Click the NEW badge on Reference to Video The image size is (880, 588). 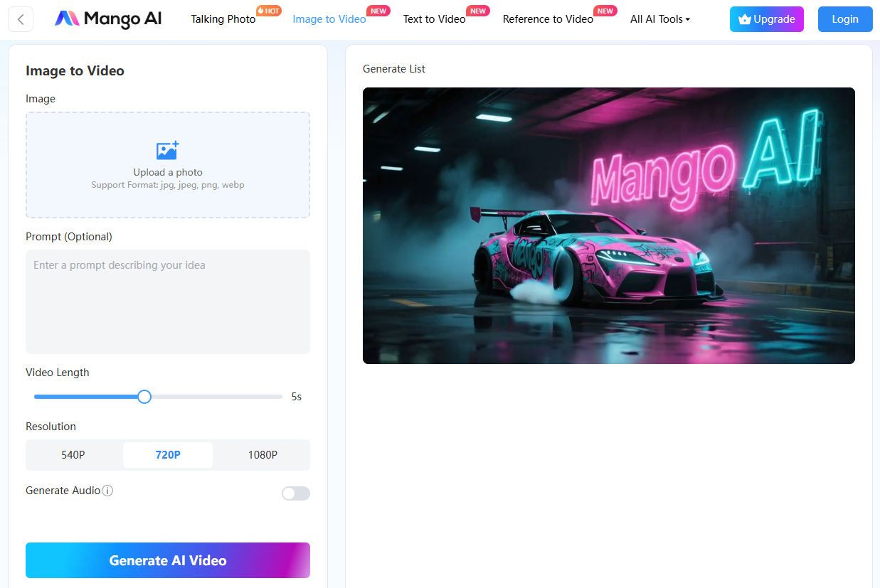(605, 11)
